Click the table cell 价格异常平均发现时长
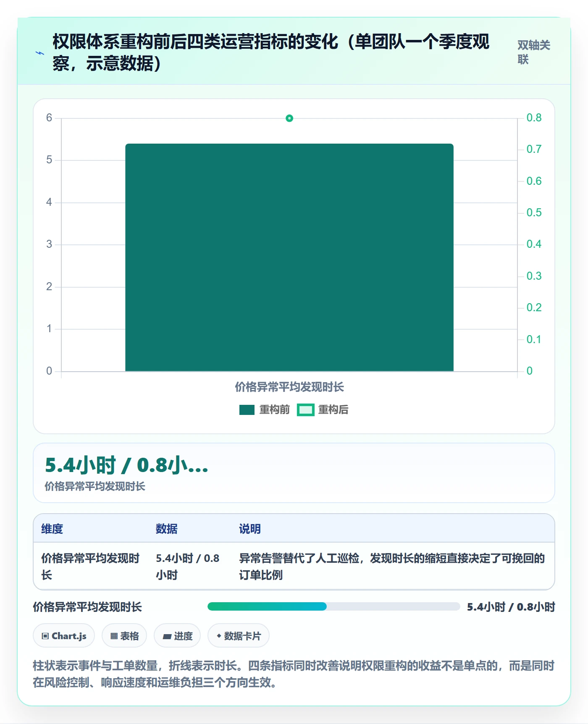The height and width of the screenshot is (724, 588). coord(90,567)
